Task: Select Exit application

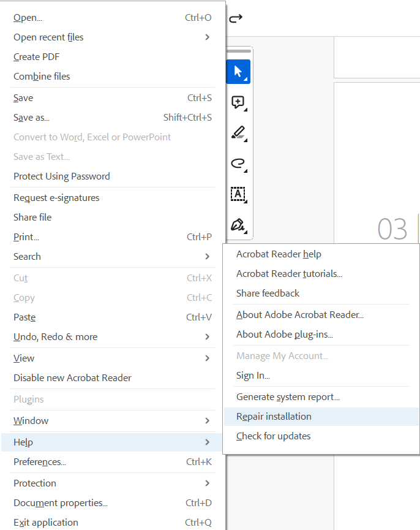Action: tap(46, 523)
